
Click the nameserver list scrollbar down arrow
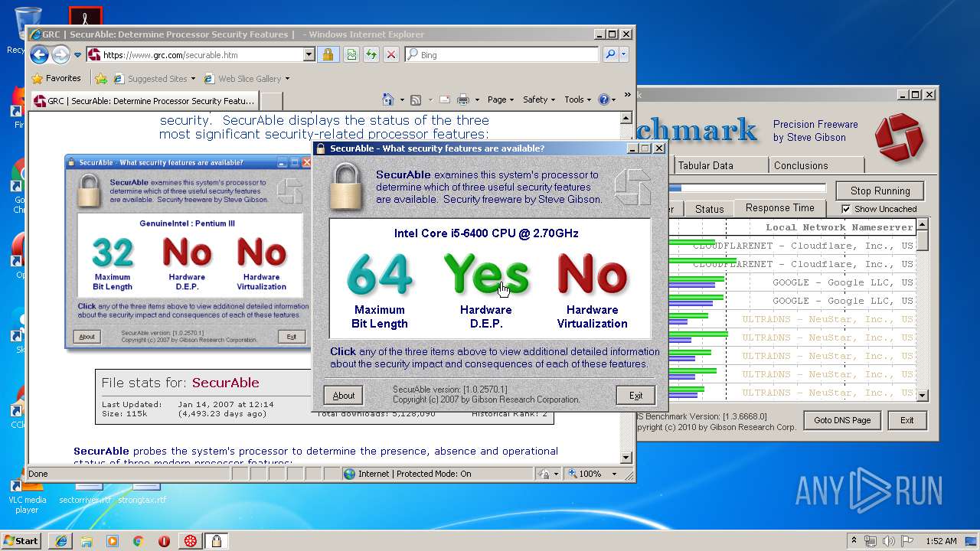point(923,396)
